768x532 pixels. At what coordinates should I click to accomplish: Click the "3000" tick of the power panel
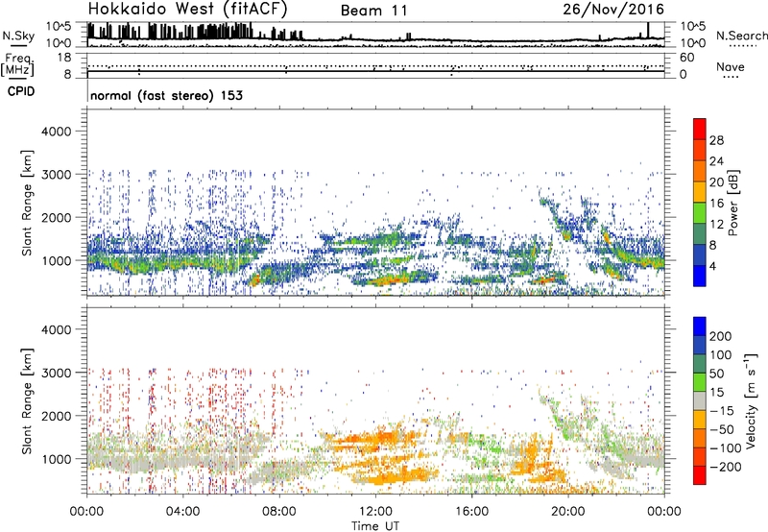point(56,175)
